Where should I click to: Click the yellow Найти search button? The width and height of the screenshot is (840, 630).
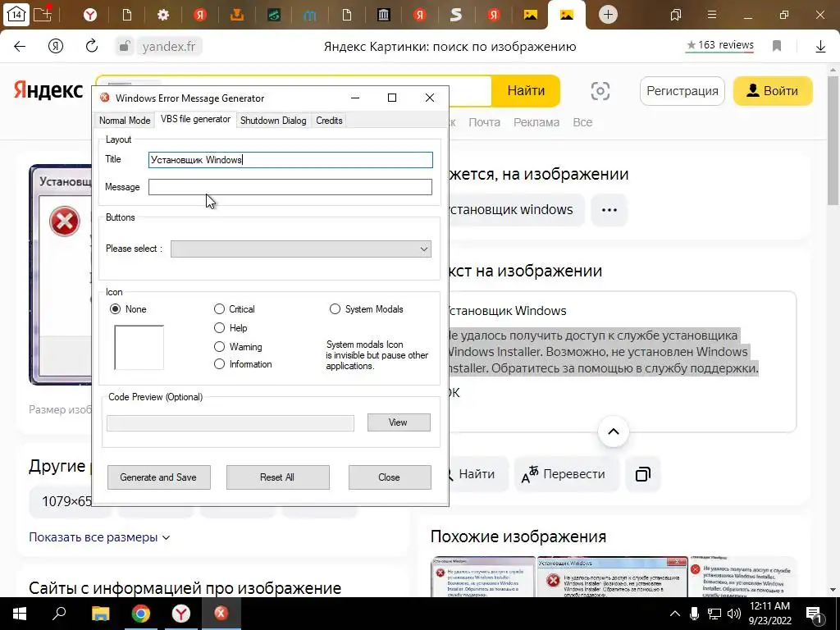coord(526,91)
